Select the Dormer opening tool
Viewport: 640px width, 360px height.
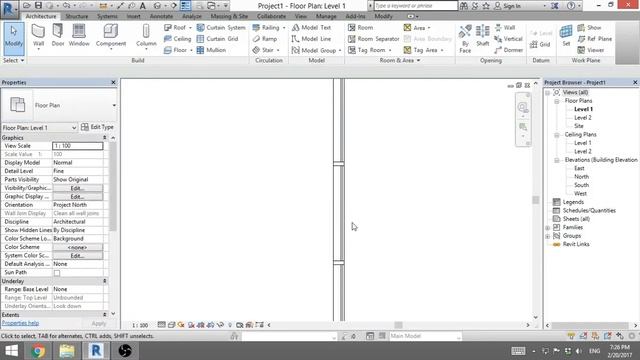coord(508,50)
